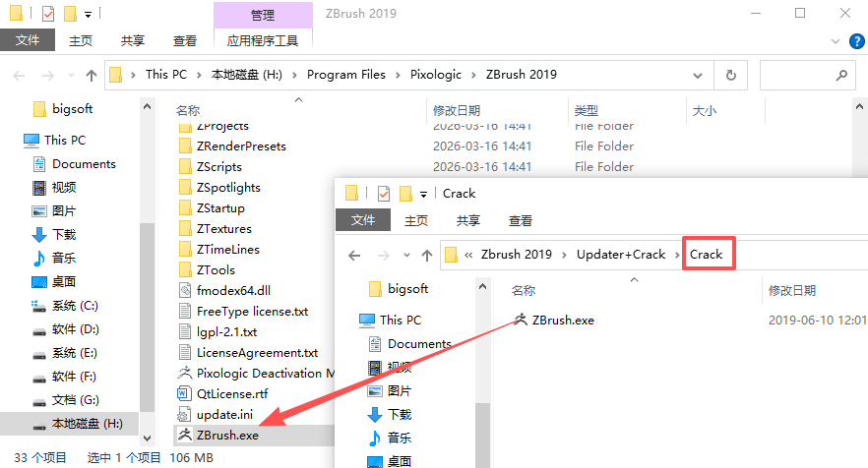Switch to the 查看 ribbon tab
Viewport: 868px width, 468px height.
185,41
